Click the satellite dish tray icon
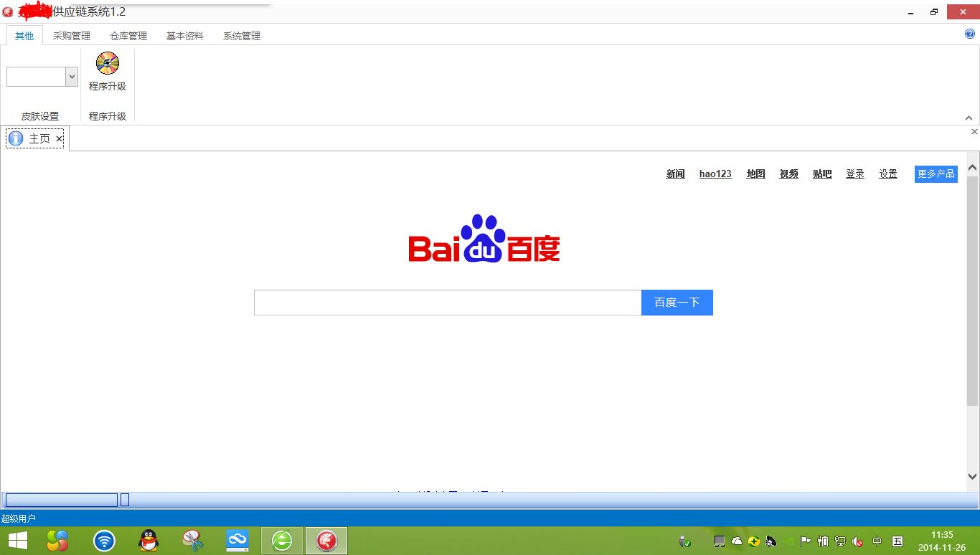The width and height of the screenshot is (980, 555). (771, 541)
